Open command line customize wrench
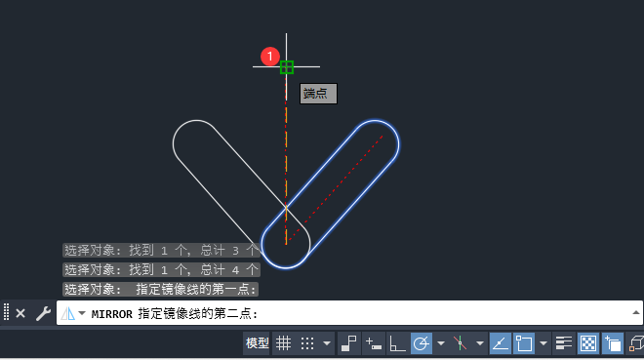644x360 pixels. tap(43, 314)
